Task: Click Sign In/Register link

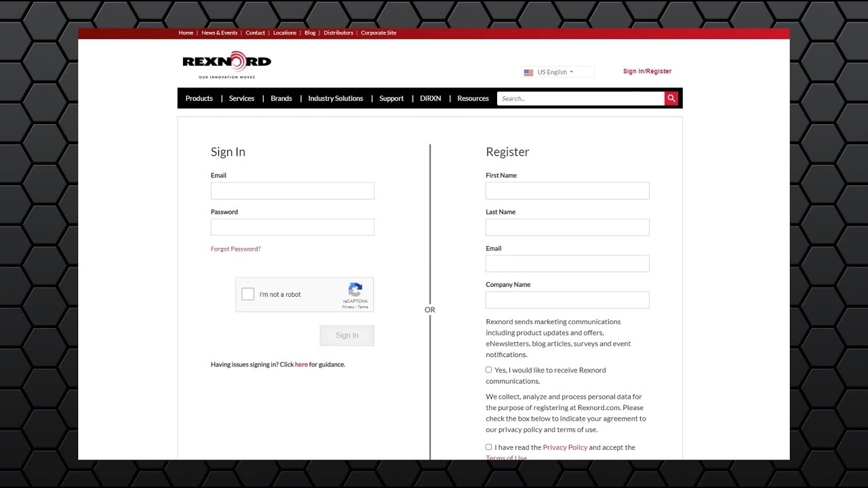Action: [x=648, y=71]
